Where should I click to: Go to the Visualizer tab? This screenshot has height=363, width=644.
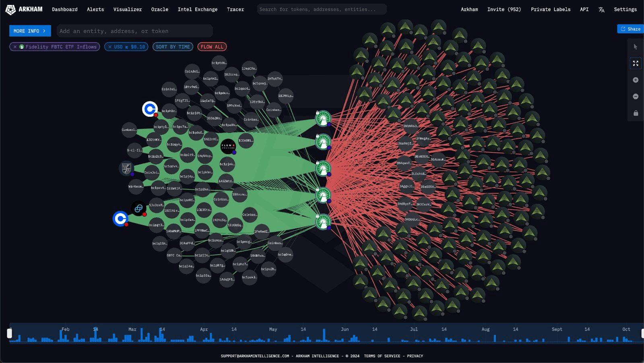click(x=128, y=10)
